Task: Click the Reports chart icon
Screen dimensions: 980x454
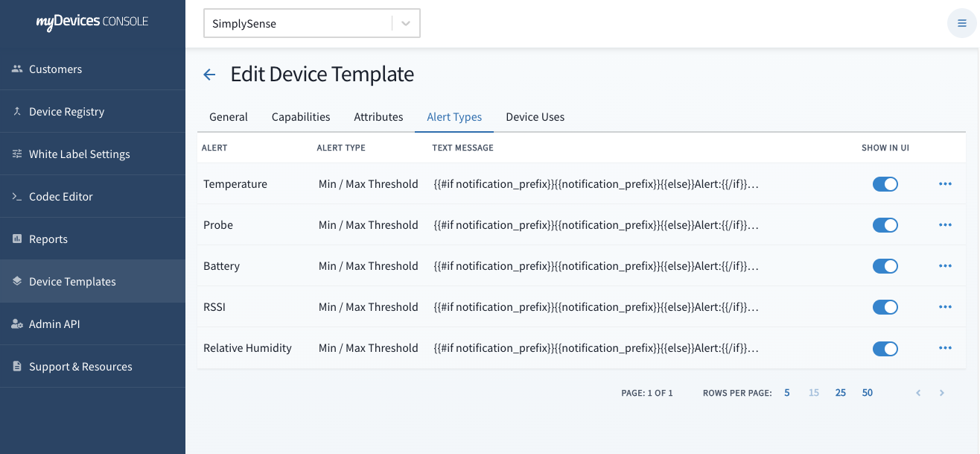Action: [17, 239]
